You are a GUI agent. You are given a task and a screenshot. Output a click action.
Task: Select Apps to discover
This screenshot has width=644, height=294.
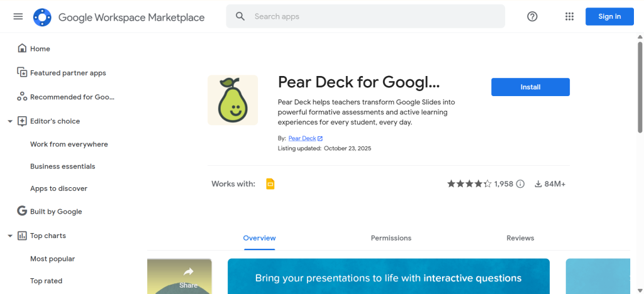coord(58,188)
